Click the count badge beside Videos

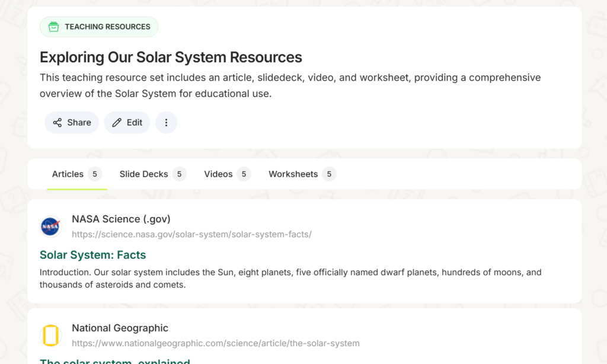pos(244,174)
